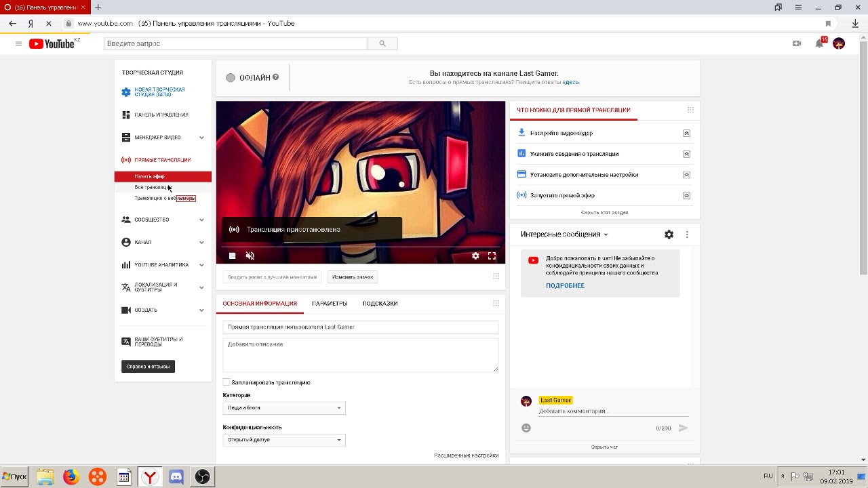Open the Конфиденциальность dropdown
Screen dimensions: 868x488
point(284,440)
